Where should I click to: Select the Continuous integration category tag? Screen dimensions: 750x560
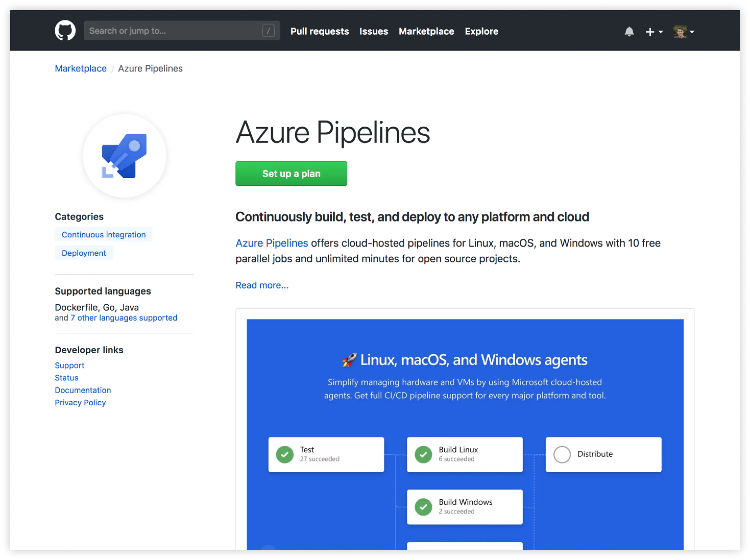(103, 235)
